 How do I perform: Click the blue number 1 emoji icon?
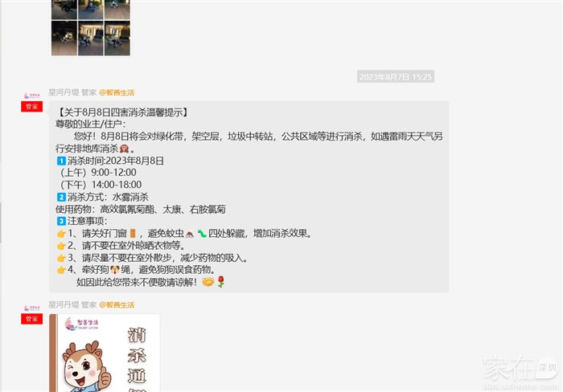[61, 161]
